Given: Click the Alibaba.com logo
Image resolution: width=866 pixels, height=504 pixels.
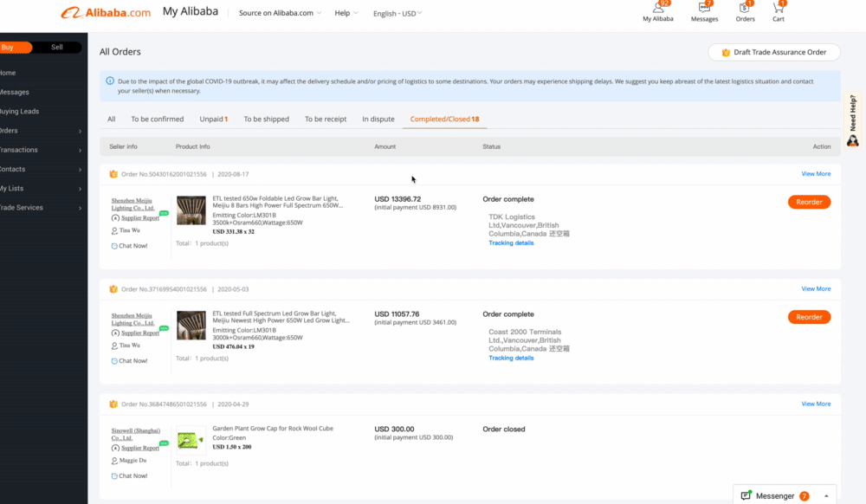Looking at the screenshot, I should click(106, 13).
